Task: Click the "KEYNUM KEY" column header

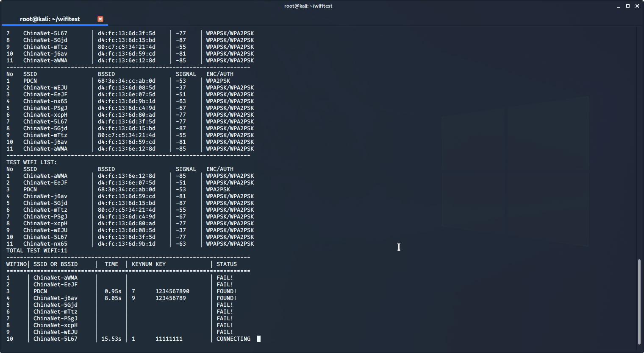Action: click(x=149, y=264)
